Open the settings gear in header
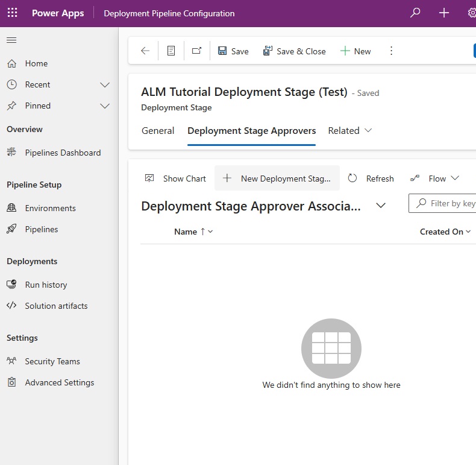This screenshot has height=465, width=476. (x=472, y=13)
